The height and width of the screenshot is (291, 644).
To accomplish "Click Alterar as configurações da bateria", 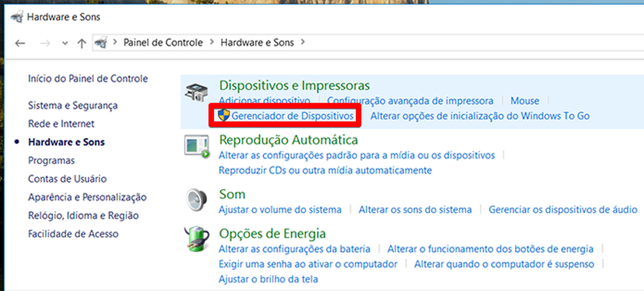I will point(295,248).
